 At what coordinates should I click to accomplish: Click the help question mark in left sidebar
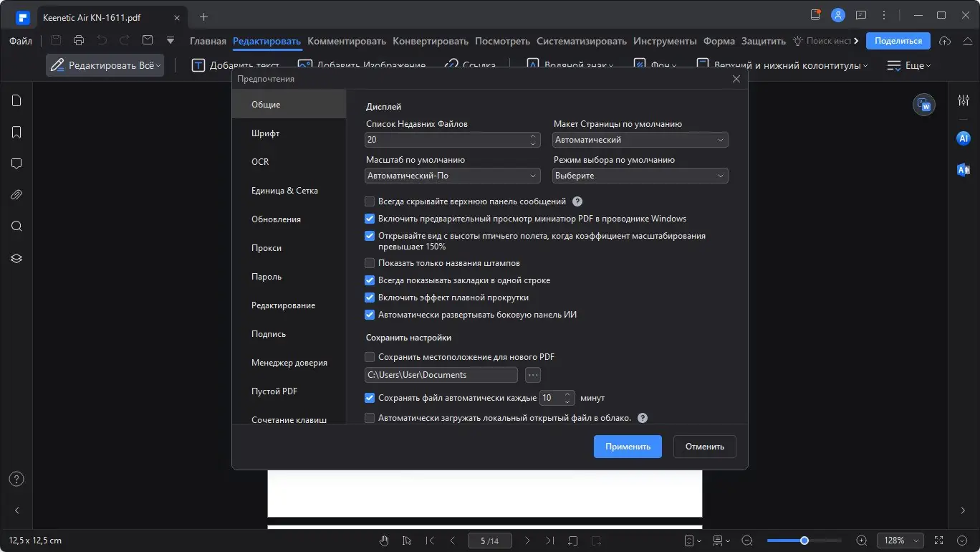(16, 479)
